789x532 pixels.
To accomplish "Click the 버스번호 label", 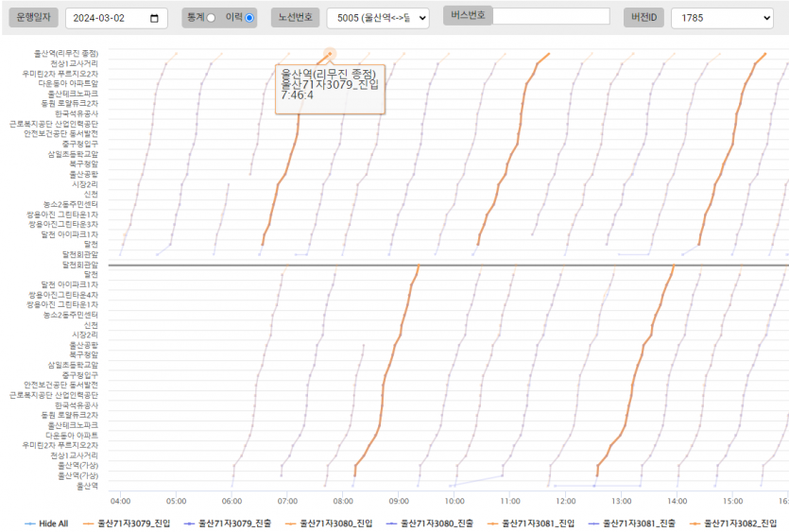I will pos(468,16).
